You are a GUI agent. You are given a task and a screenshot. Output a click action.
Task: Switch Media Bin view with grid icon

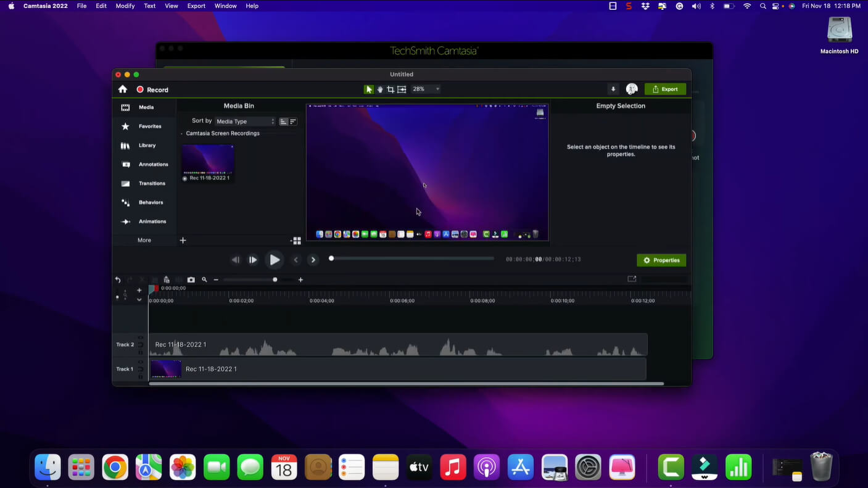pyautogui.click(x=297, y=241)
